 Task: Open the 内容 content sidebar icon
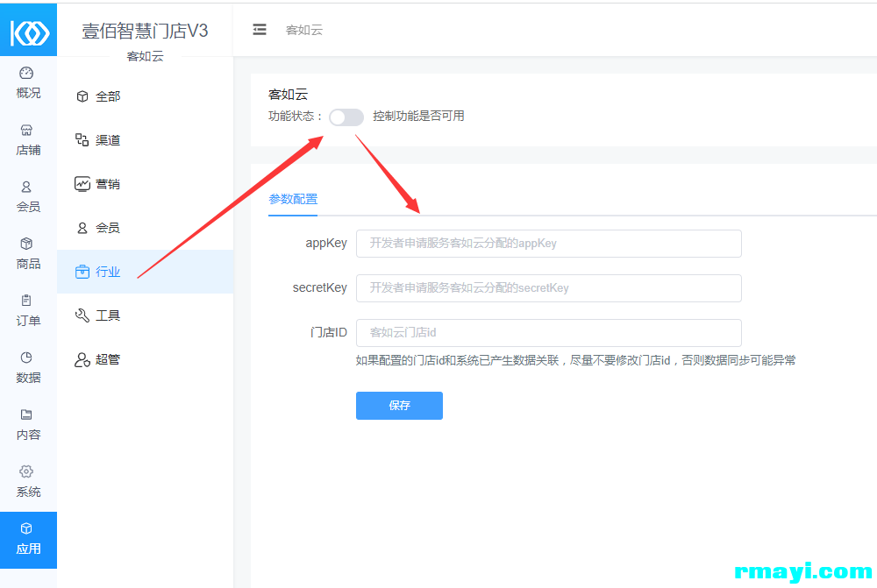pos(28,425)
